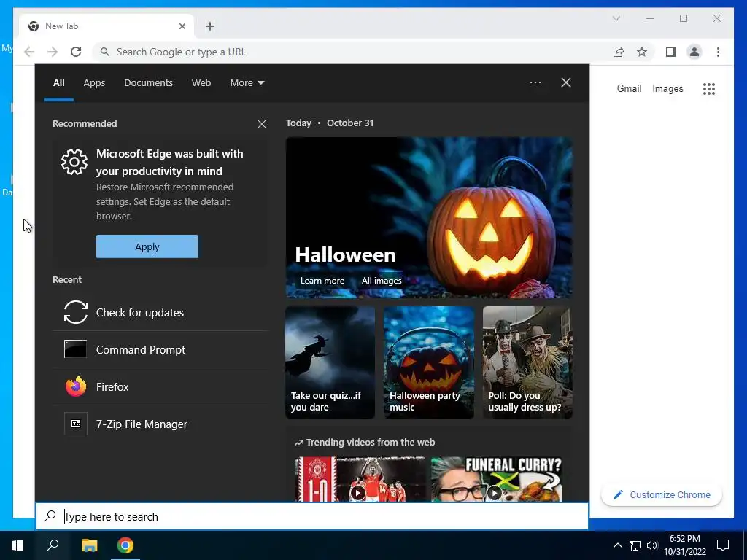747x560 pixels.
Task: Open Chrome side panel
Action: tap(671, 52)
